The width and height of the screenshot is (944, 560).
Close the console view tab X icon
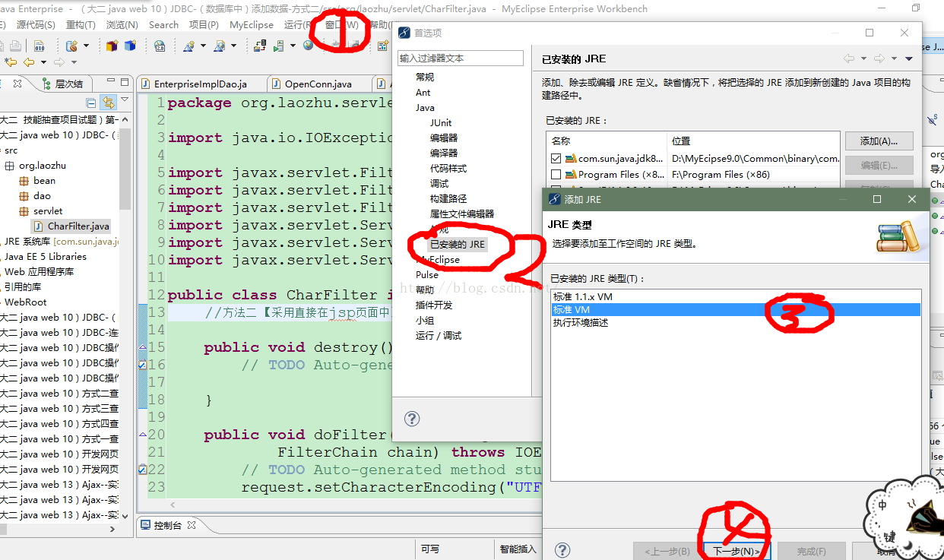pos(192,525)
